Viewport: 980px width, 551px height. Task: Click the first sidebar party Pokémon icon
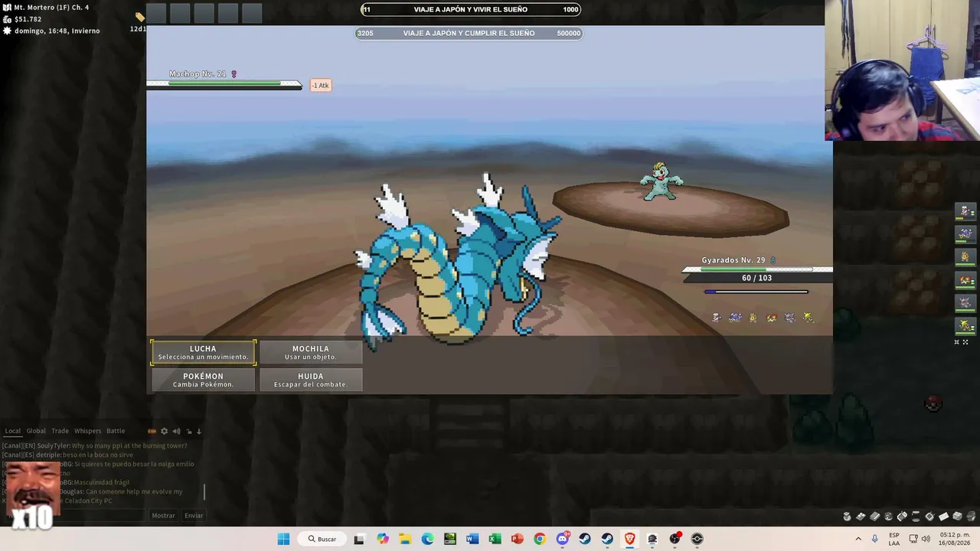pos(965,211)
